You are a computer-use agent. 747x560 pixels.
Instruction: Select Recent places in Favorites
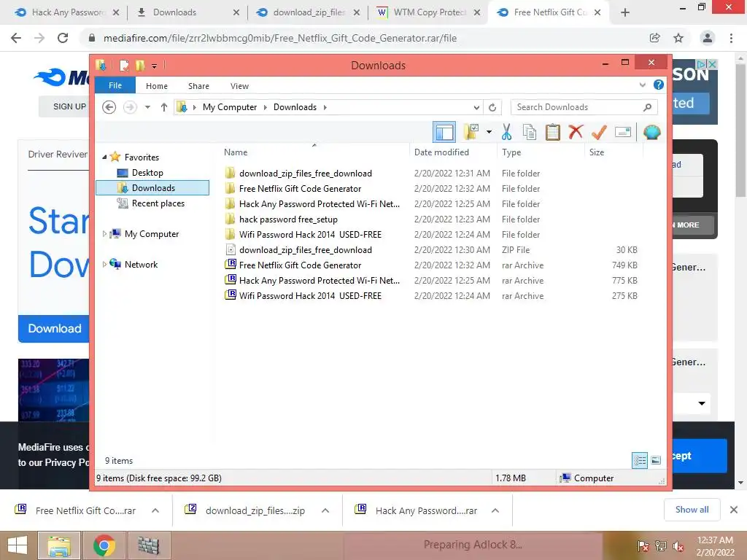(158, 203)
